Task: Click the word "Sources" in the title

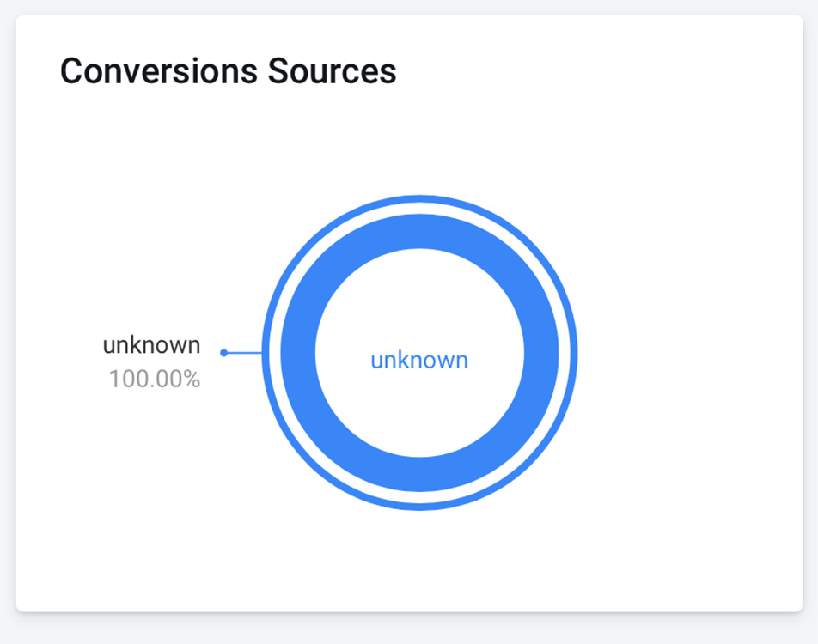Action: [x=333, y=70]
